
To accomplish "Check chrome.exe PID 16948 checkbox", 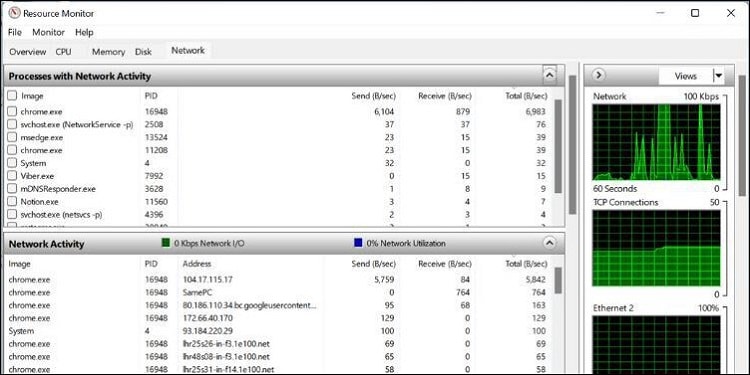I will click(12, 111).
